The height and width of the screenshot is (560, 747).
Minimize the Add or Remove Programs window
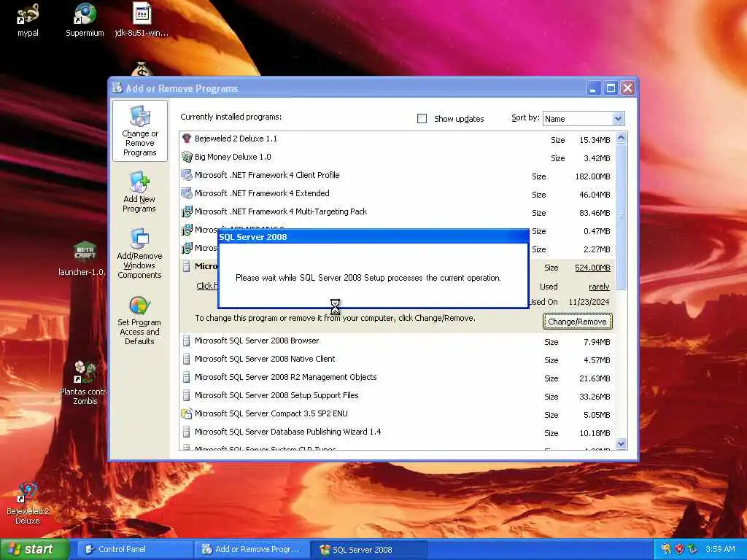[x=593, y=88]
